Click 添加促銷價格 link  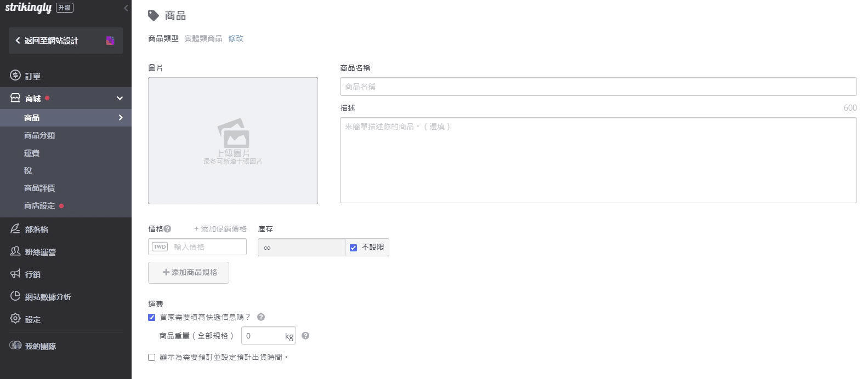[220, 229]
